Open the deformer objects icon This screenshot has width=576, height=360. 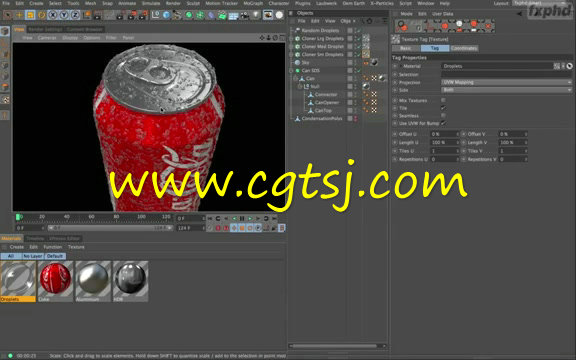(211, 15)
